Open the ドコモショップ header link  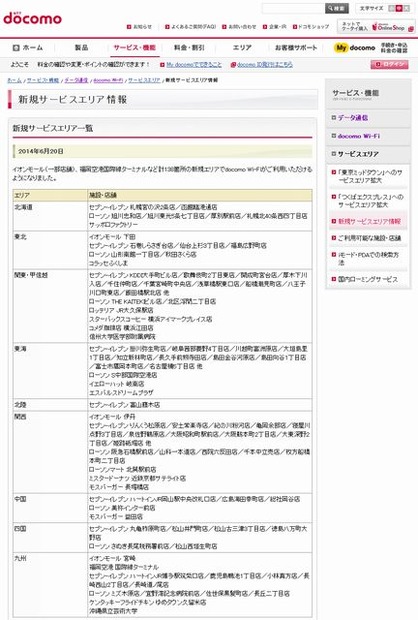311,27
